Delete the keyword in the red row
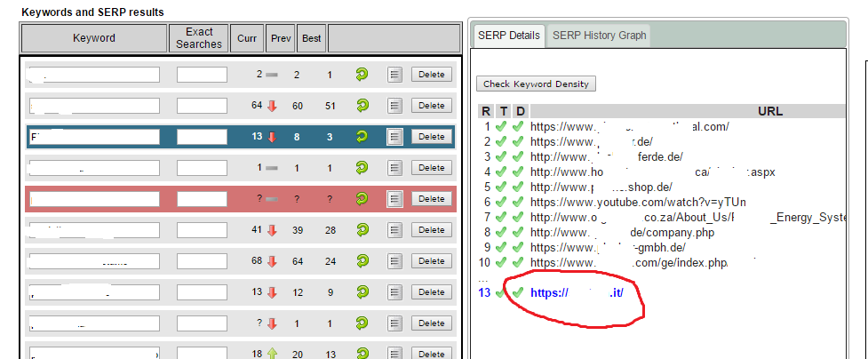868x359 pixels. (431, 199)
